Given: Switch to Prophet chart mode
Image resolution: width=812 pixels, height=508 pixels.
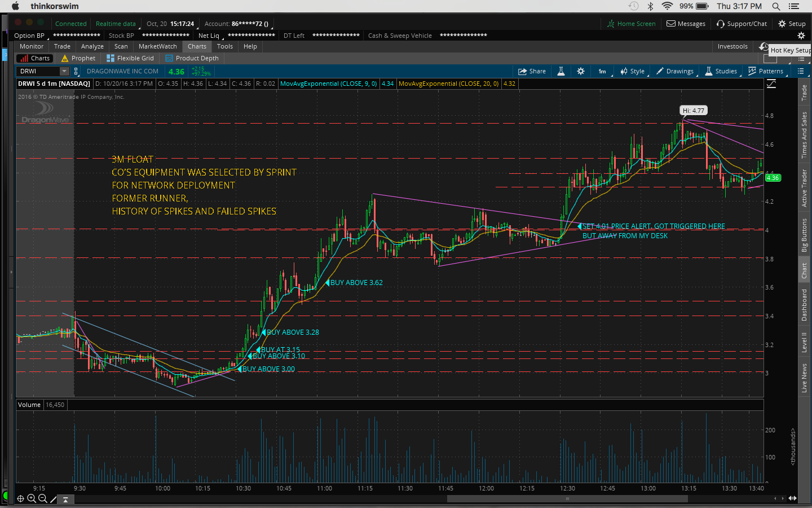Looking at the screenshot, I should [x=78, y=58].
